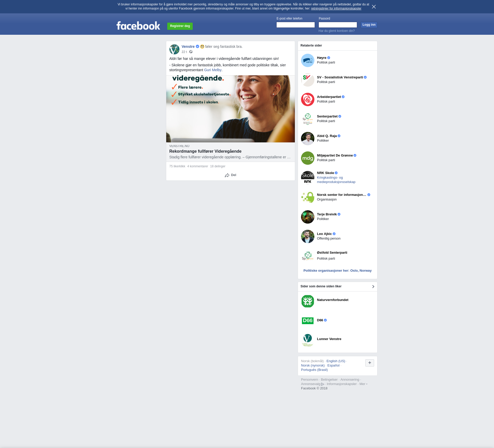Viewport: 494px width, 448px height.
Task: Click the SV party logo
Action: [x=308, y=80]
